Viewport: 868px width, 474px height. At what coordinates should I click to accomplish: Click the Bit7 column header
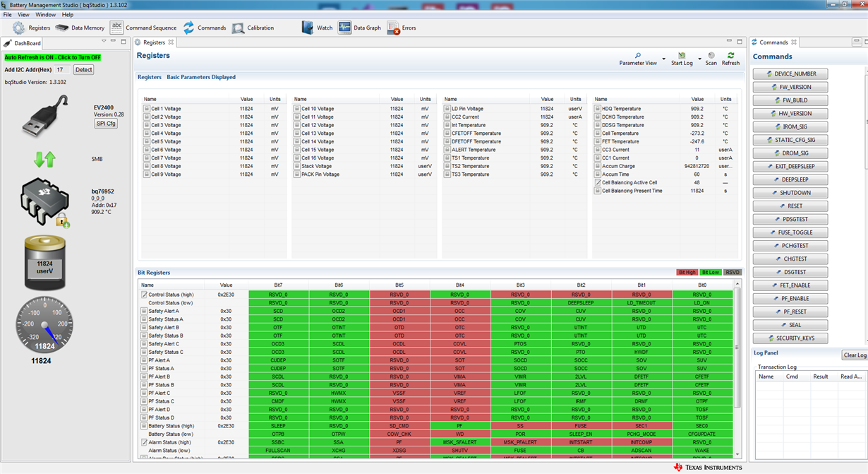[x=278, y=285]
